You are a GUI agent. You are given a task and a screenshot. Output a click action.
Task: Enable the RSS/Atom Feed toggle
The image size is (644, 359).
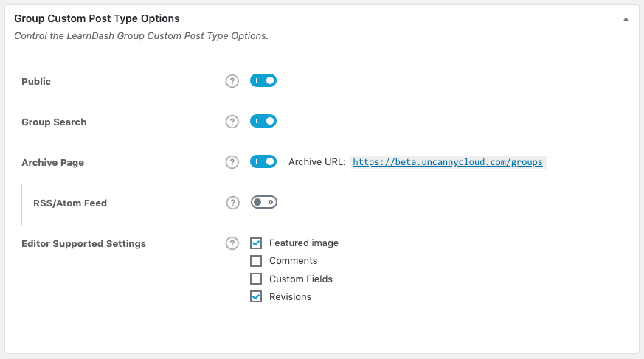(263, 202)
